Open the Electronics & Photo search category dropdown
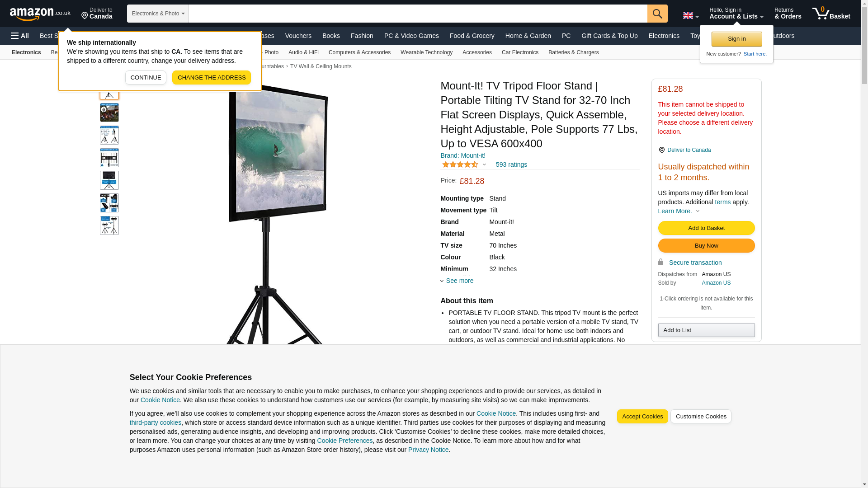 tap(158, 14)
